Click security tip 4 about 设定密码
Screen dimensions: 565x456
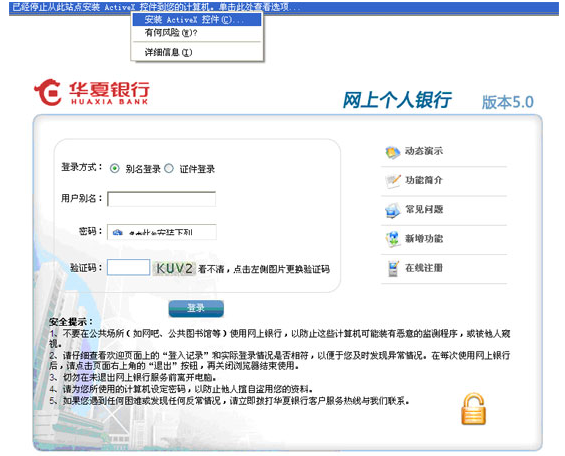(181, 389)
